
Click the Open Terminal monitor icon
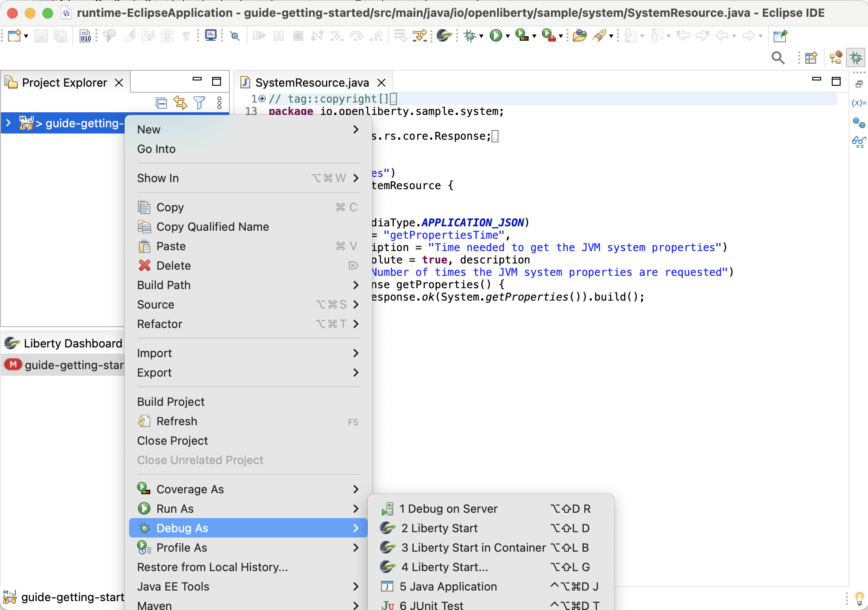pos(211,35)
